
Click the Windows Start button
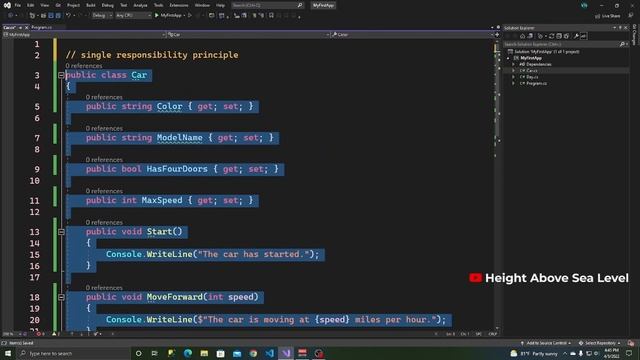(x=8, y=353)
